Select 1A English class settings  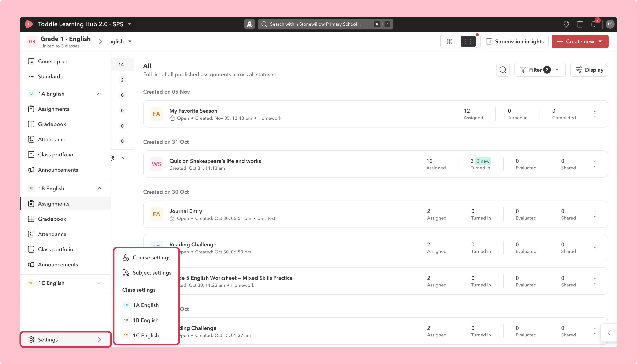(x=146, y=305)
